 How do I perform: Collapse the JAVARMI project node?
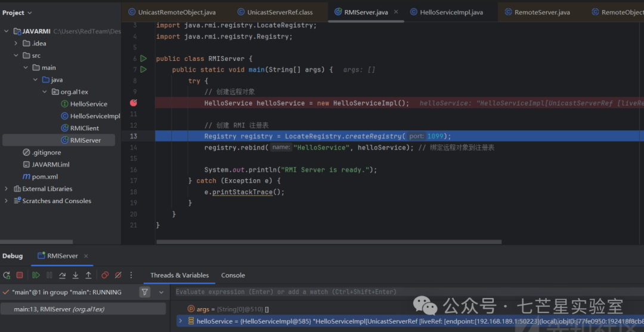(6, 31)
